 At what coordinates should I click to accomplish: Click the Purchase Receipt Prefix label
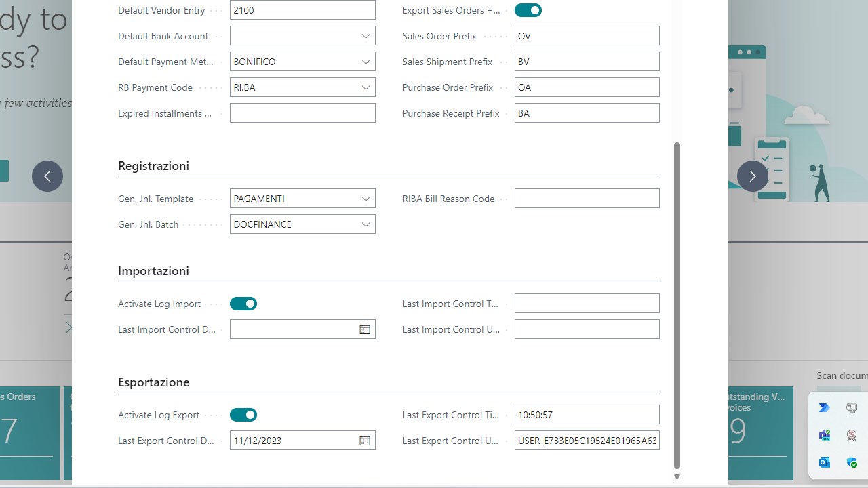click(451, 113)
